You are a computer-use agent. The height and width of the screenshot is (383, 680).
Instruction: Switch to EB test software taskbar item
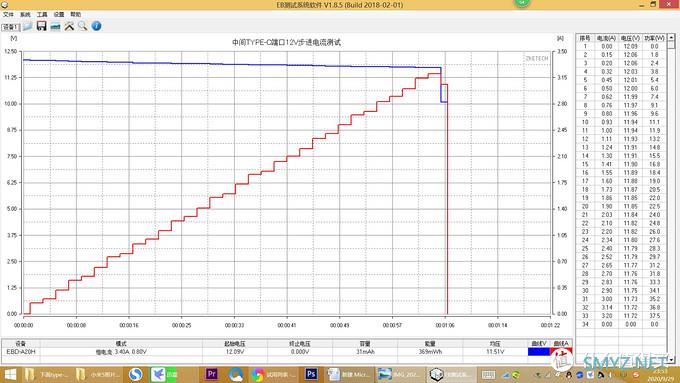[450, 374]
